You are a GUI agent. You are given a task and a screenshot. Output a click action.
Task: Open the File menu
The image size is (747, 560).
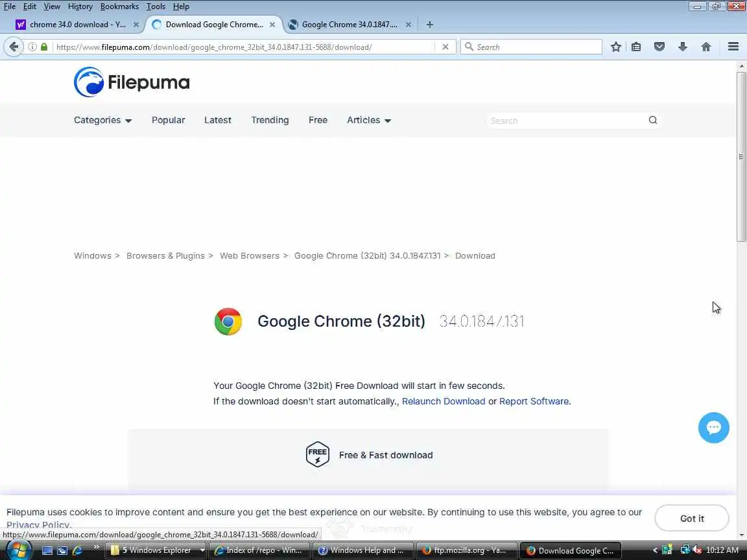(x=10, y=6)
